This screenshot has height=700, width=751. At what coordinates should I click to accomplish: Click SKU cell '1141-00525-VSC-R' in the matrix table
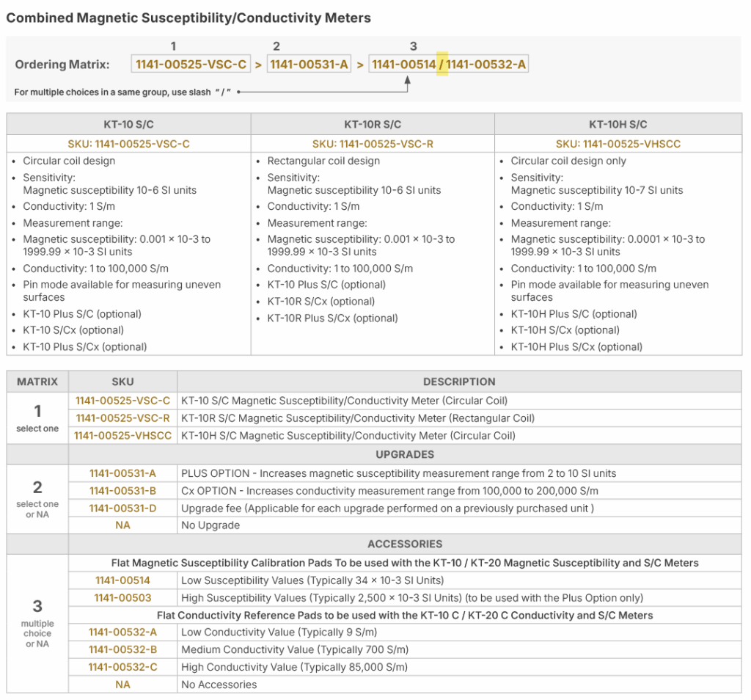point(122,418)
